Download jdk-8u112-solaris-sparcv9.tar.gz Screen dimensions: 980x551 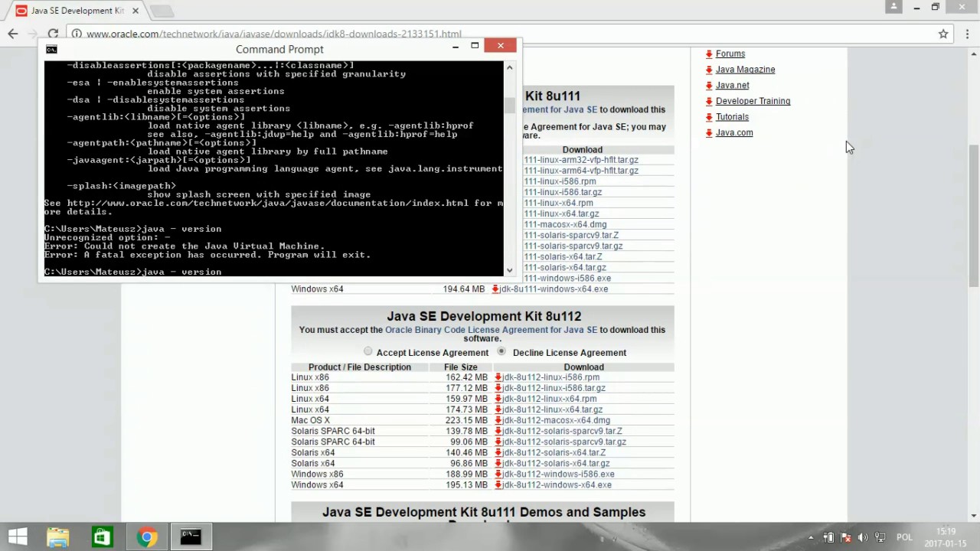[x=564, y=442]
